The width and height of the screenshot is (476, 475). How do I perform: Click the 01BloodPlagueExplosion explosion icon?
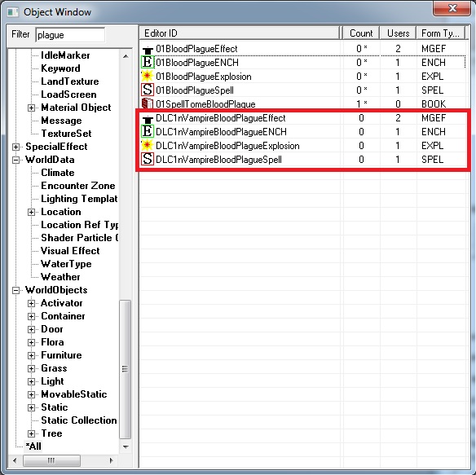point(148,76)
